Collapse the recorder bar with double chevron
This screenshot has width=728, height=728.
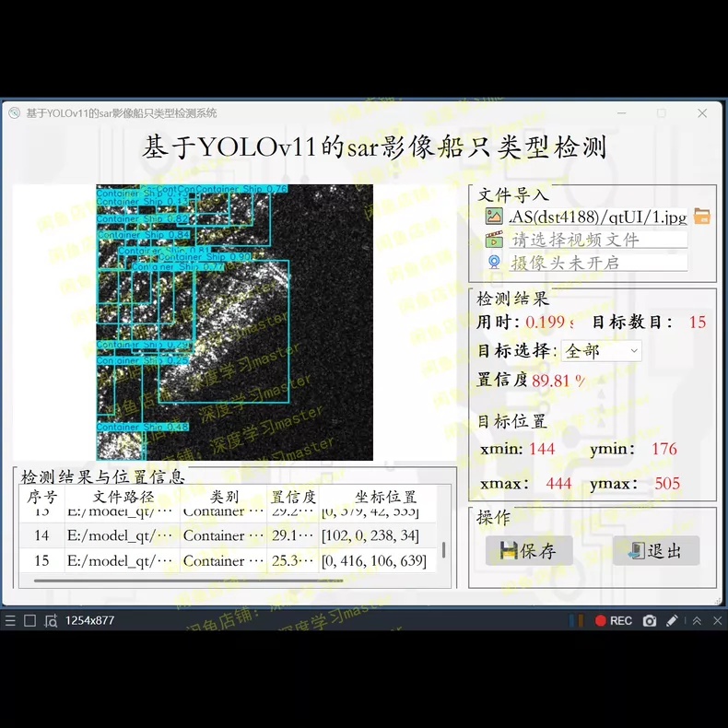point(697,621)
